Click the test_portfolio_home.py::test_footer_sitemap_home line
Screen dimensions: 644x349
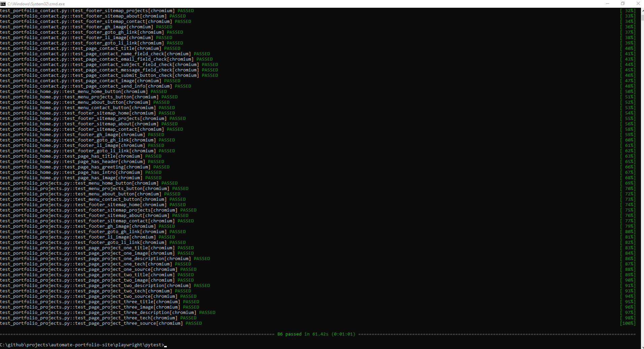[x=87, y=113]
